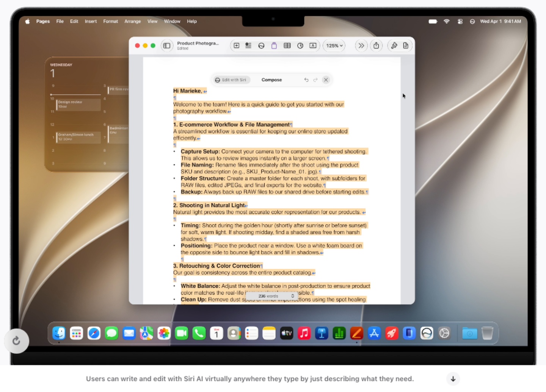Insert a chart using the Chart icon
This screenshot has width=546, height=392.
click(300, 46)
